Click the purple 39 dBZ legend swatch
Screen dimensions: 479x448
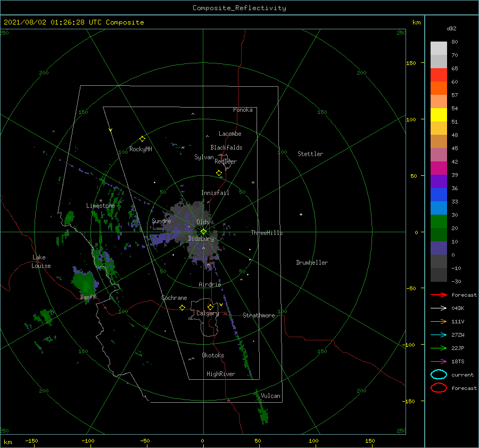pos(439,181)
